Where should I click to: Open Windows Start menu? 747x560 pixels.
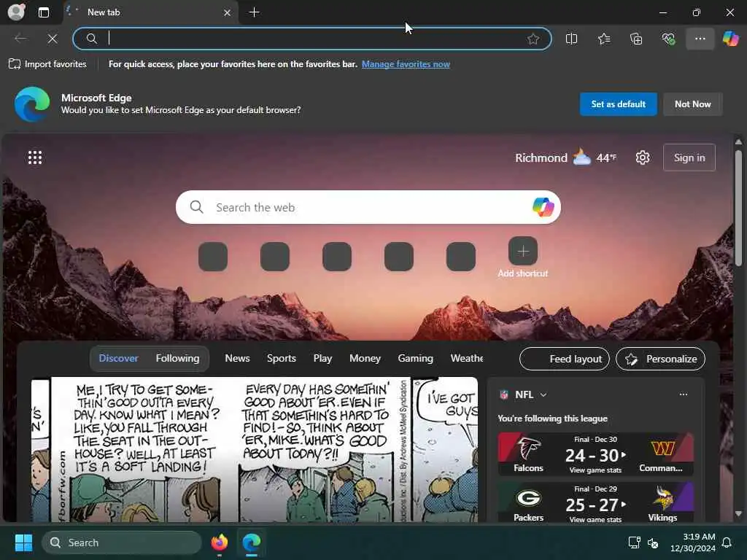[x=23, y=542]
